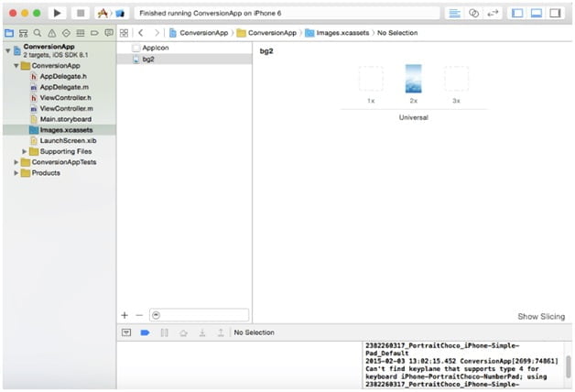The height and width of the screenshot is (392, 575).
Task: Collapse the ConversionApp group folder
Action: 16,66
